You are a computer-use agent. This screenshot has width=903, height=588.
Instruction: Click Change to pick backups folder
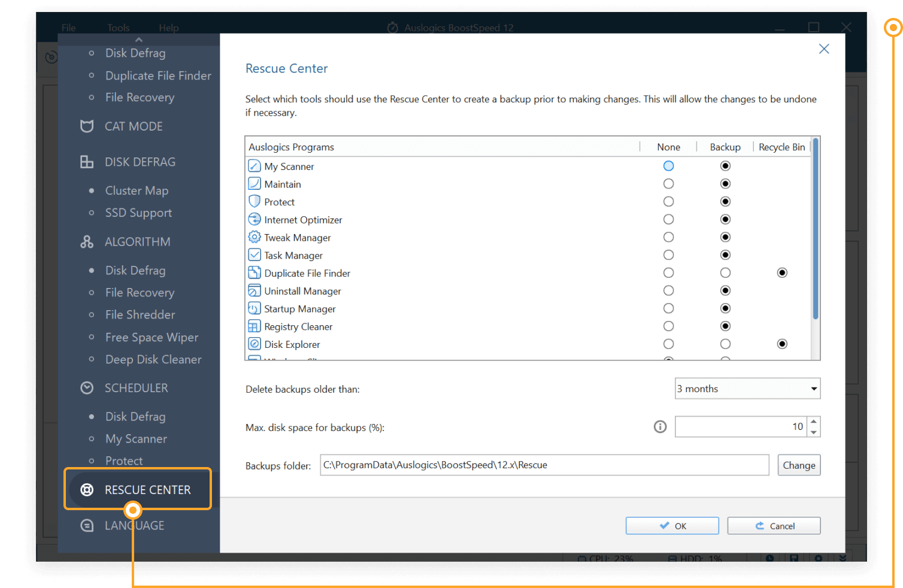(x=799, y=465)
